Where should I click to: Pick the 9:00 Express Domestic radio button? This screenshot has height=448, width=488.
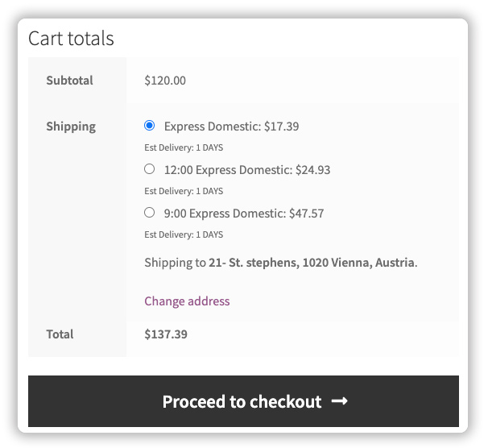click(149, 213)
